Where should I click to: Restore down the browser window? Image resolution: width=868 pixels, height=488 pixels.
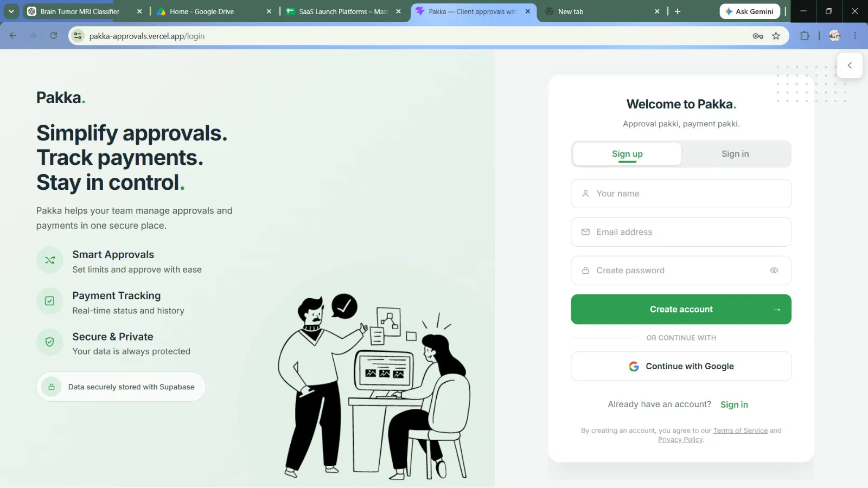(x=829, y=11)
